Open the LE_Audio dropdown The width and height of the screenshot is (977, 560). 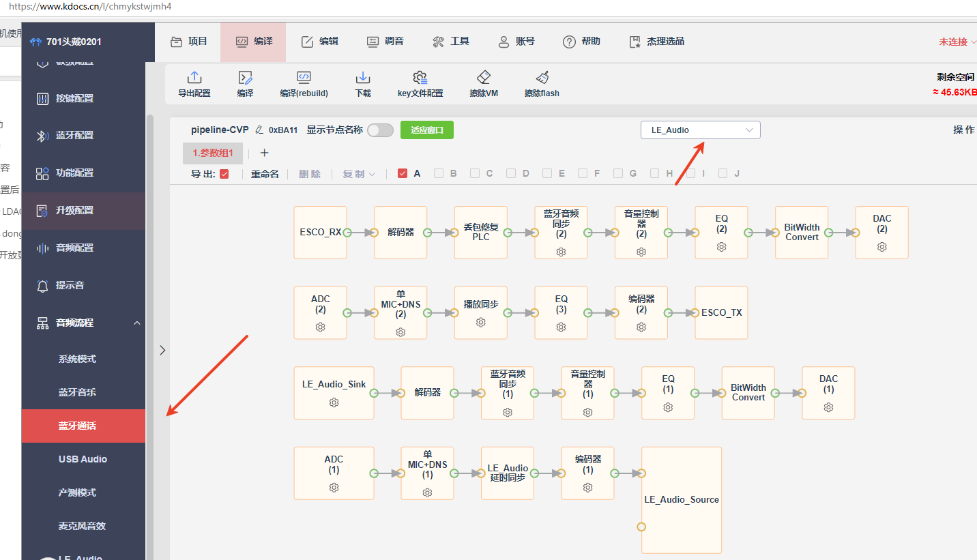[x=701, y=130]
